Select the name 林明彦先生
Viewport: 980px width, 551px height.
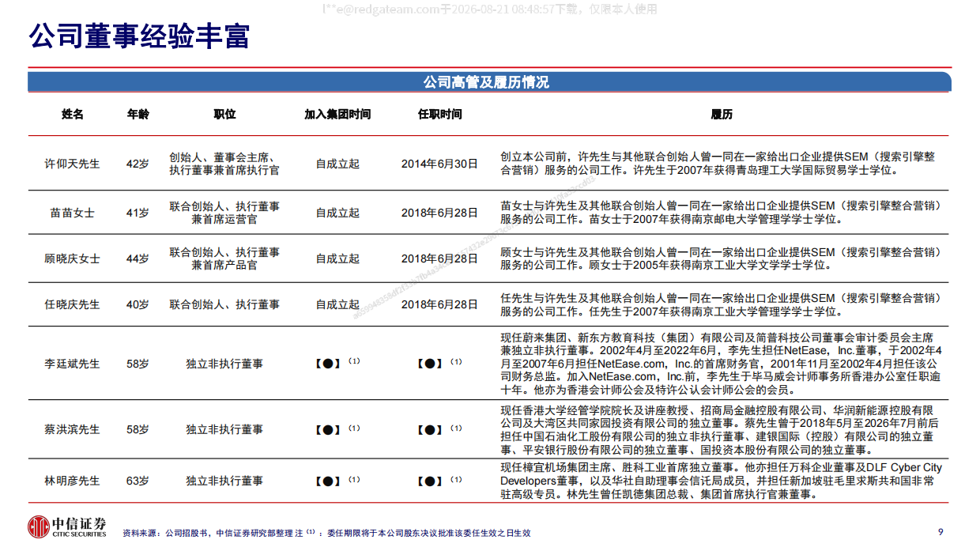click(x=73, y=481)
